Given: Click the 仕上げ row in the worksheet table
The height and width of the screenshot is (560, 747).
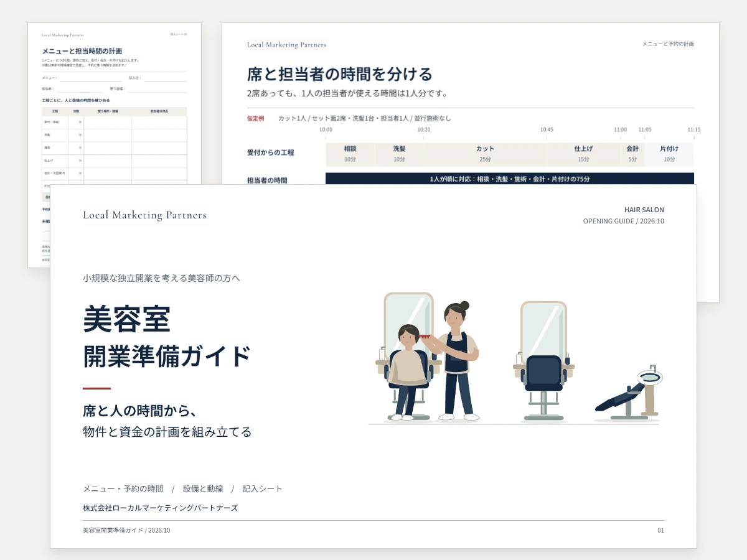Looking at the screenshot, I should click(x=115, y=161).
